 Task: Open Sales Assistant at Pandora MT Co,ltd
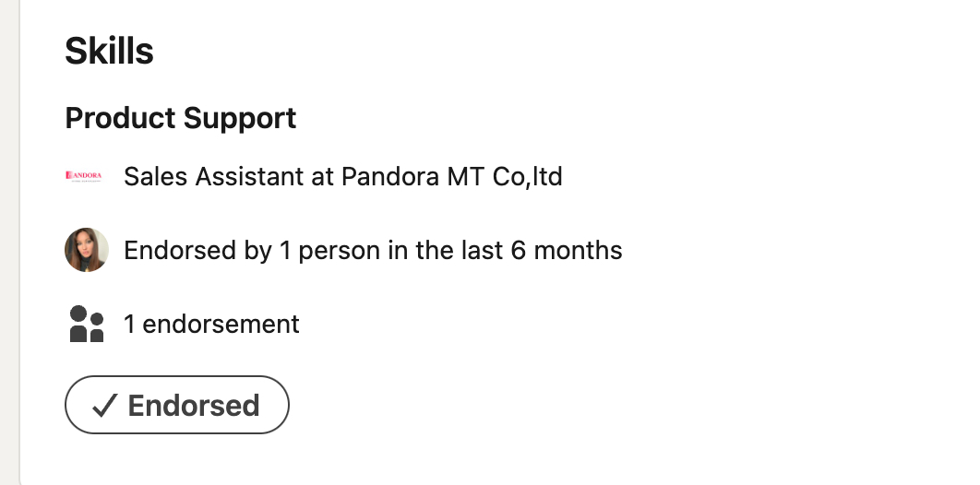(342, 176)
